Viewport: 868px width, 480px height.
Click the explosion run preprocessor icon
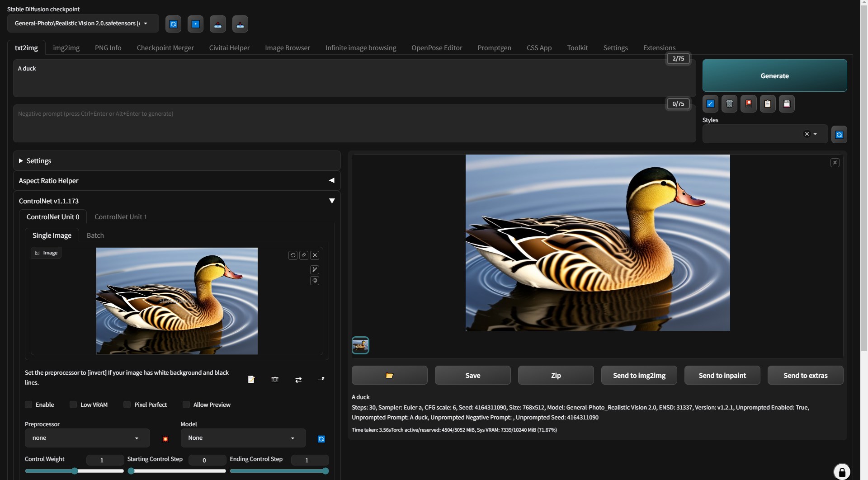pyautogui.click(x=165, y=439)
